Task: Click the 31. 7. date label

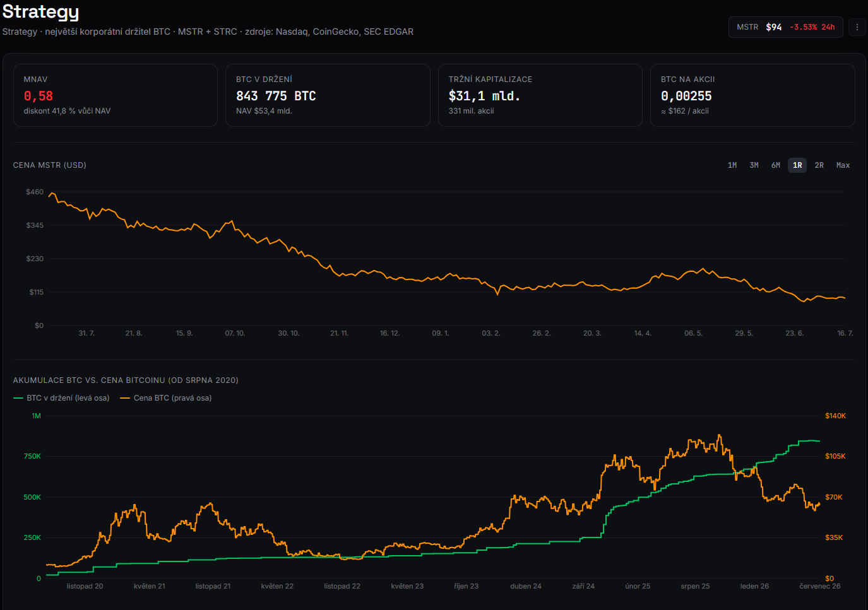Action: click(86, 333)
